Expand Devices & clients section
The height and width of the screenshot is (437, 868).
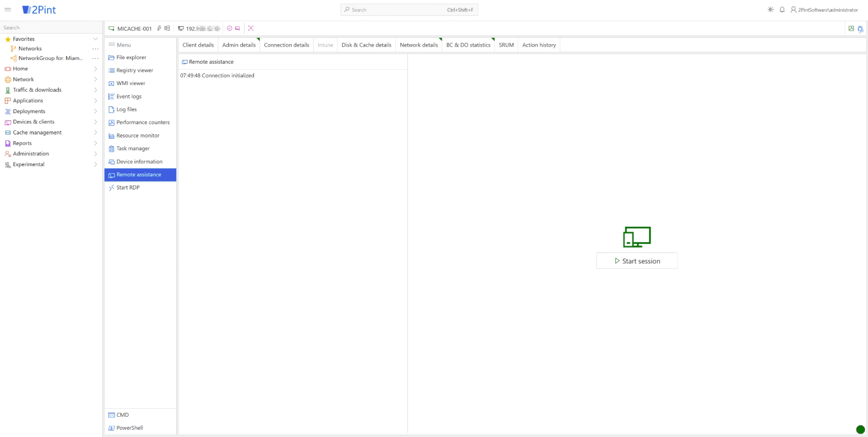coord(95,122)
